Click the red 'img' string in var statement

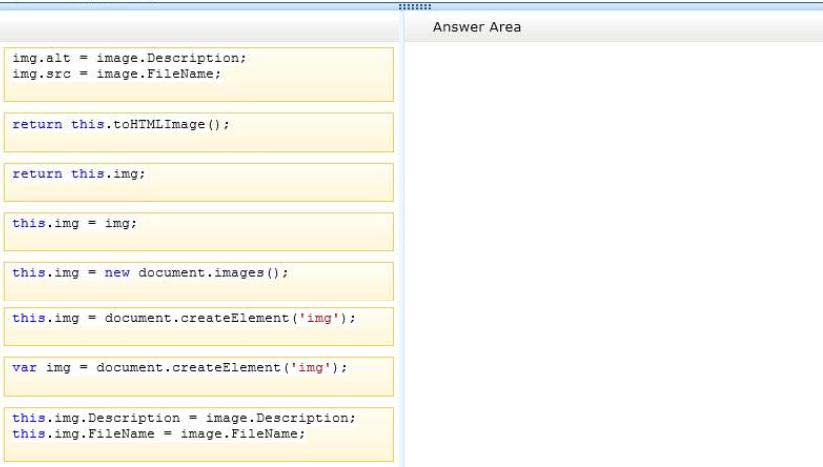(310, 368)
